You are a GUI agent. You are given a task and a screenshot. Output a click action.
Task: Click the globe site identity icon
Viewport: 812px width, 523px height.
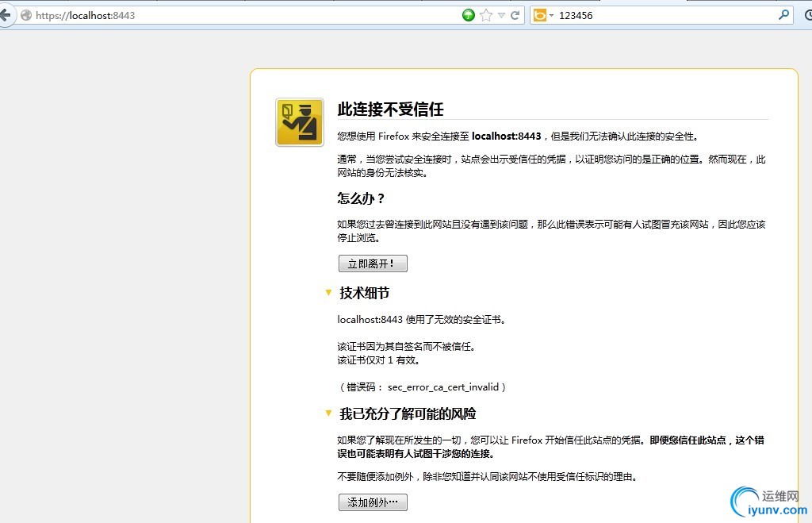click(26, 16)
